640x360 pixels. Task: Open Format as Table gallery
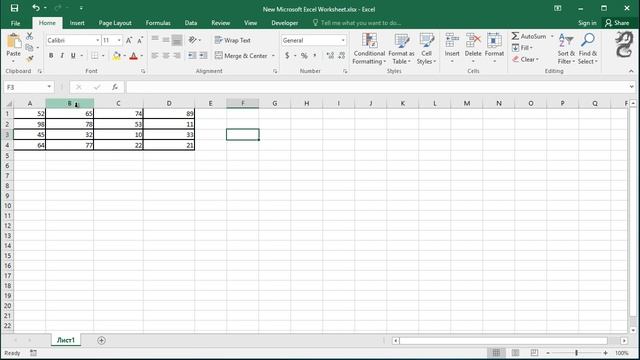[401, 49]
